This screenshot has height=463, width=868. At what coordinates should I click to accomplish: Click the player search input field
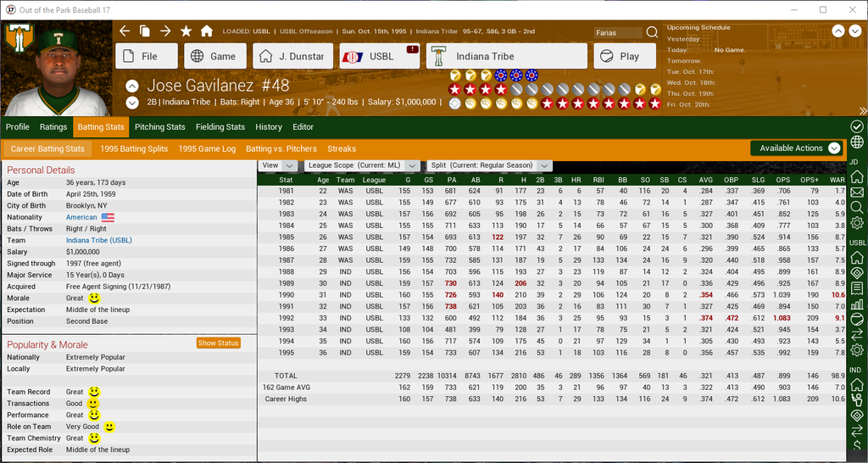click(618, 33)
